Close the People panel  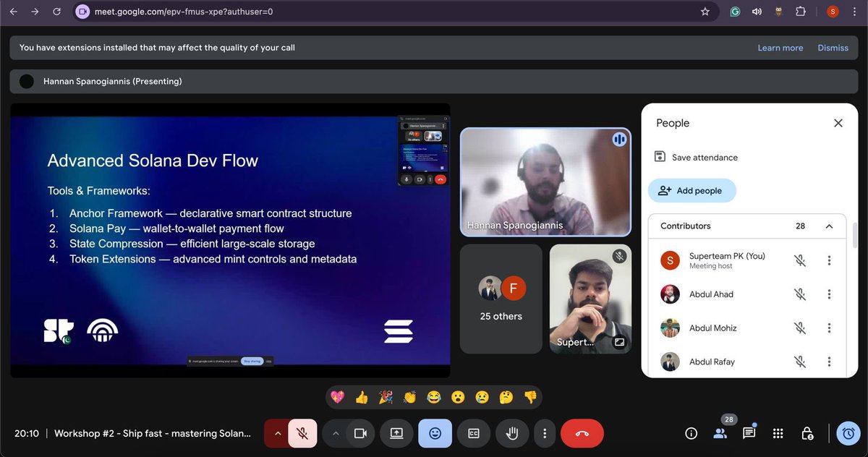(x=838, y=123)
